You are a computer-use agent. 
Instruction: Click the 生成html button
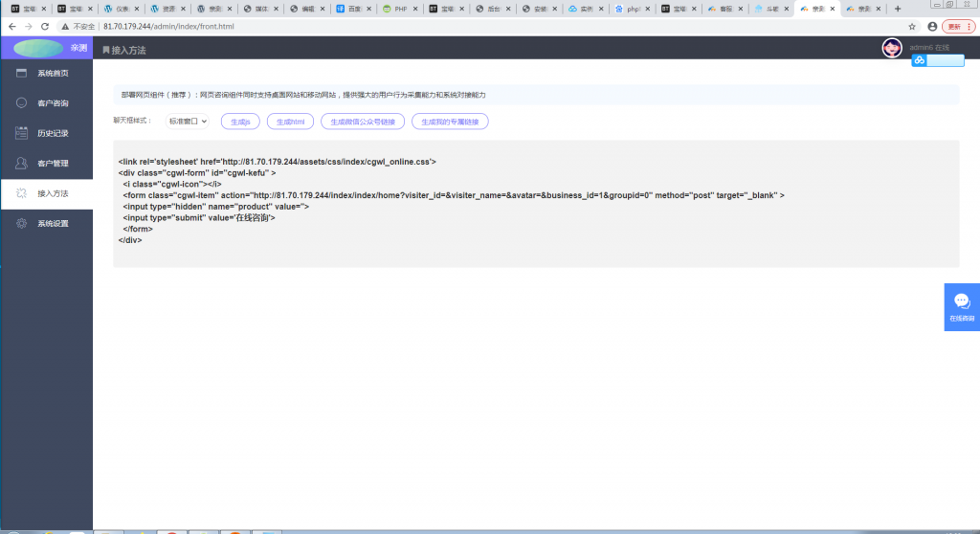pos(290,122)
